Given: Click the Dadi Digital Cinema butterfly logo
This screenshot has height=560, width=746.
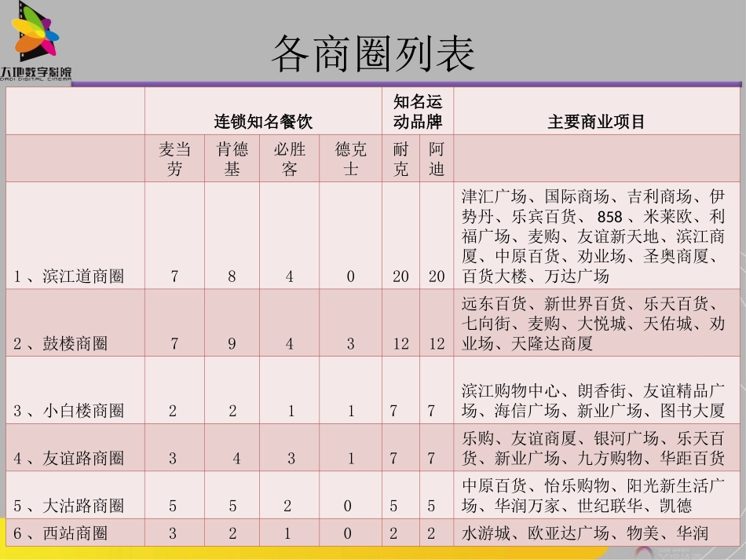Looking at the screenshot, I should [35, 42].
